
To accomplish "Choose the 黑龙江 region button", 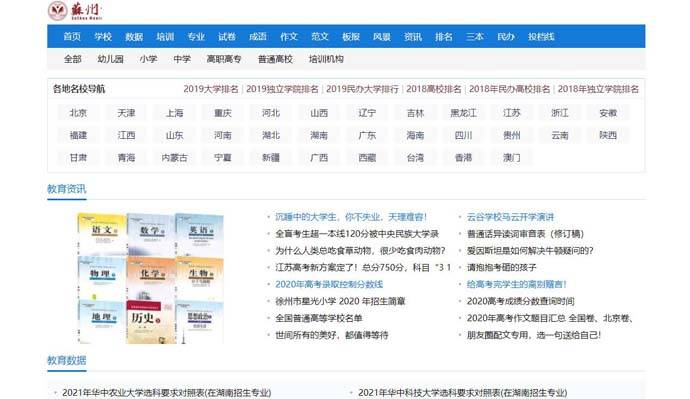I will 463,113.
